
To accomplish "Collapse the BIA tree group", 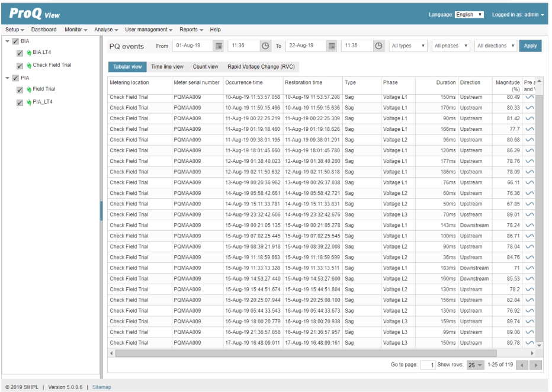I will pos(7,41).
